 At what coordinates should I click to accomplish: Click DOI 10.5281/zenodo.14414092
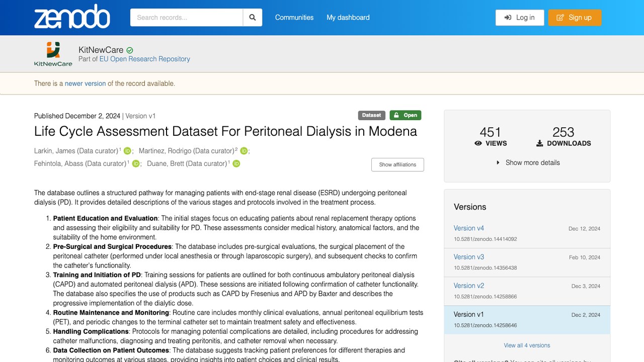click(486, 239)
